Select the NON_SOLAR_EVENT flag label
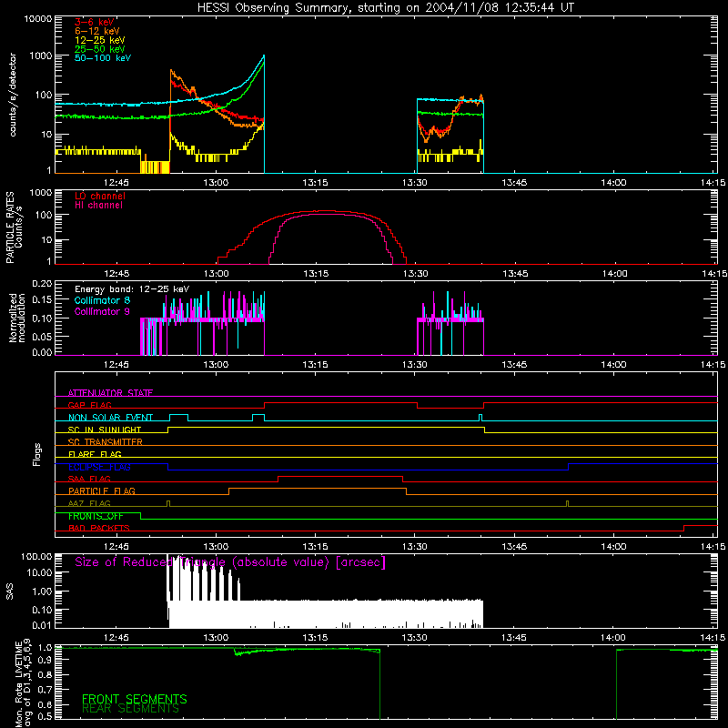Viewport: 728px width, 728px height. click(110, 418)
